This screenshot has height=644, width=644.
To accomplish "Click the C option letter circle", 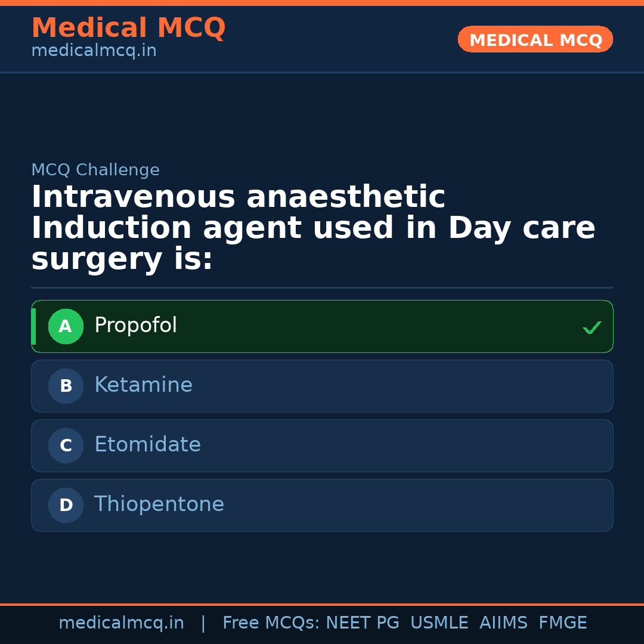I will coord(66,445).
